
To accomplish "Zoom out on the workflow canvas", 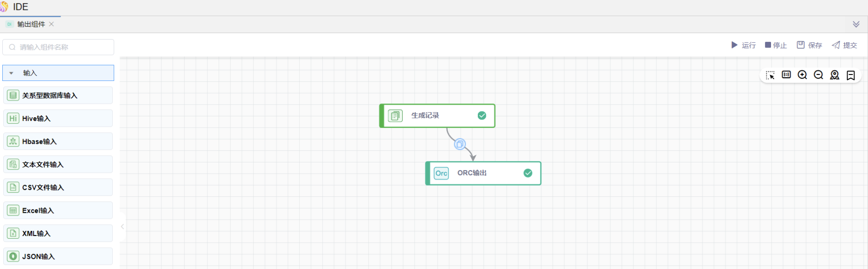I will [x=819, y=75].
